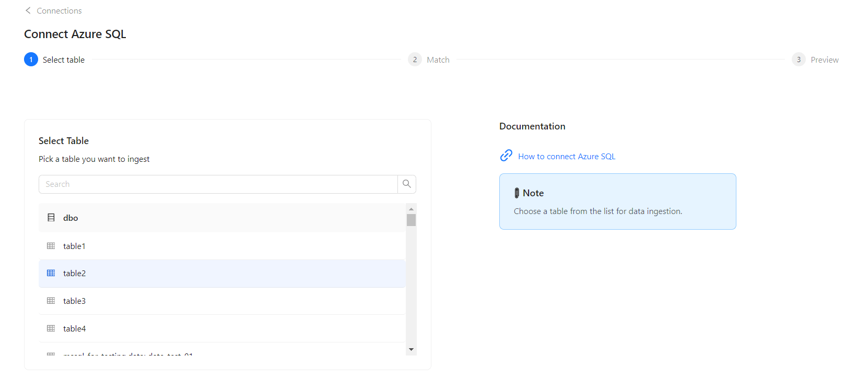This screenshot has width=868, height=391.
Task: Select table4 from the list
Action: (222, 329)
